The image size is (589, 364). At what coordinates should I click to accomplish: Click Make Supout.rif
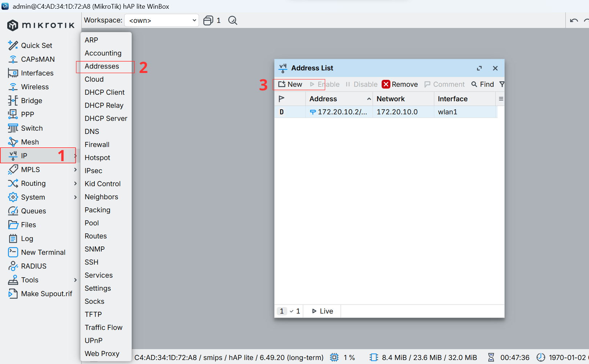(40, 294)
